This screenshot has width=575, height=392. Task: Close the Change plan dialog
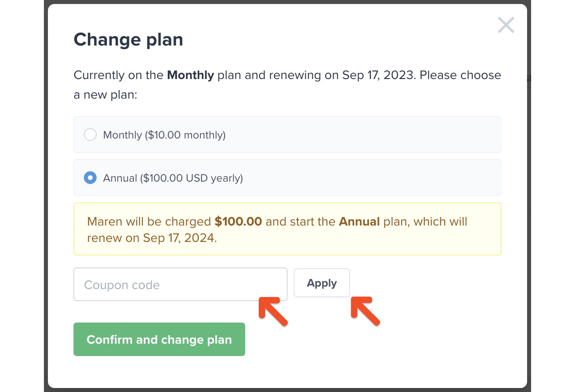tap(506, 25)
